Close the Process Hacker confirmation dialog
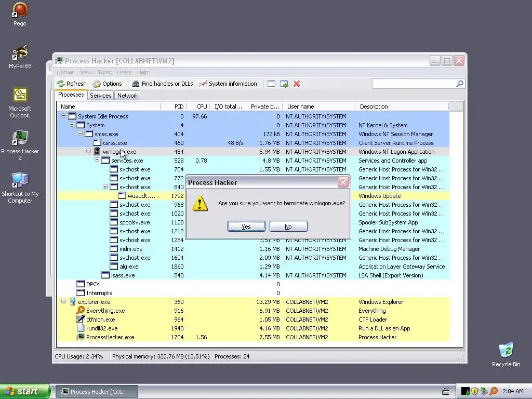 click(x=343, y=182)
